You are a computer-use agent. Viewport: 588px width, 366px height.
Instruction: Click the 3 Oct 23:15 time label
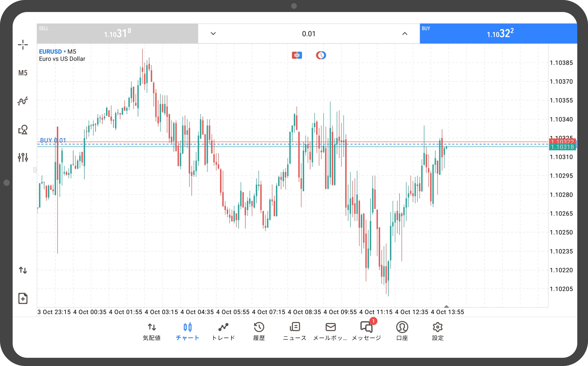(x=54, y=312)
